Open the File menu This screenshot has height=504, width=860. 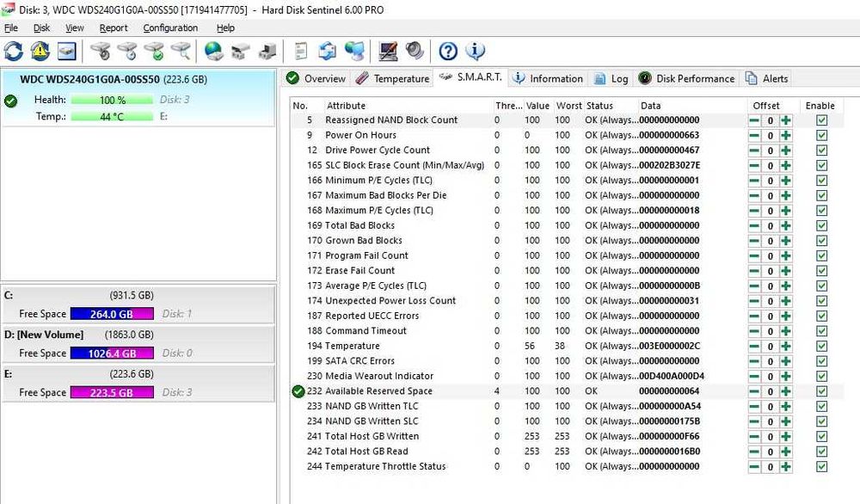[x=11, y=28]
